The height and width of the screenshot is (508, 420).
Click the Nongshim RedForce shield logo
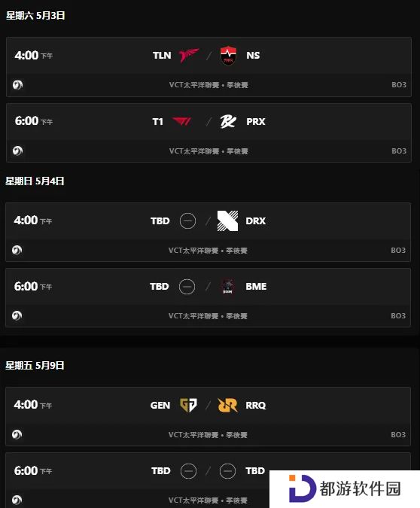click(228, 56)
